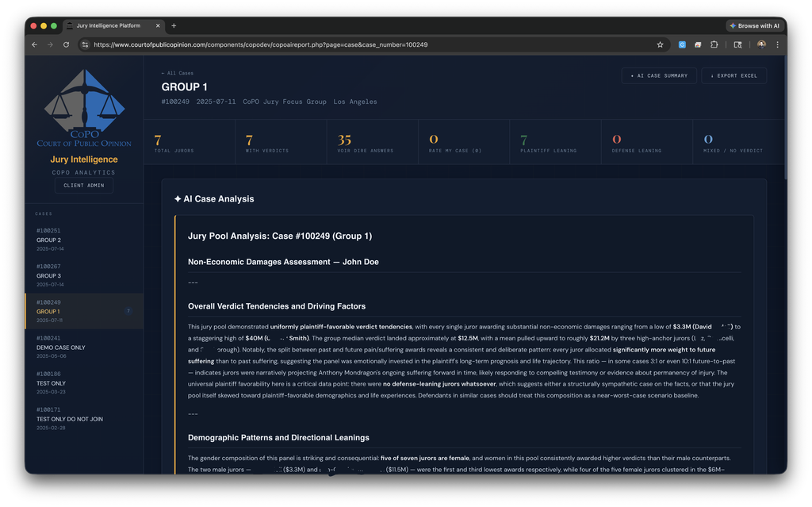Click the COPO ANALYTICS label

[84, 173]
